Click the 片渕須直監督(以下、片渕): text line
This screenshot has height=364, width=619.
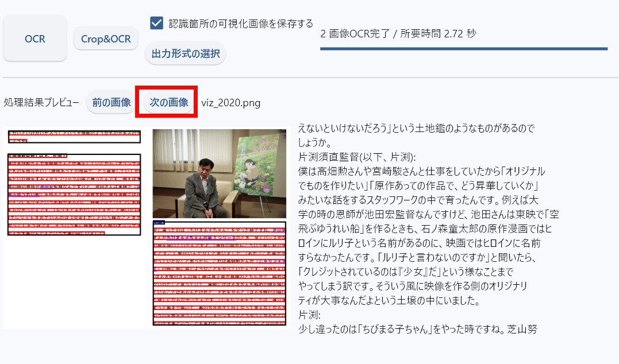[x=357, y=157]
